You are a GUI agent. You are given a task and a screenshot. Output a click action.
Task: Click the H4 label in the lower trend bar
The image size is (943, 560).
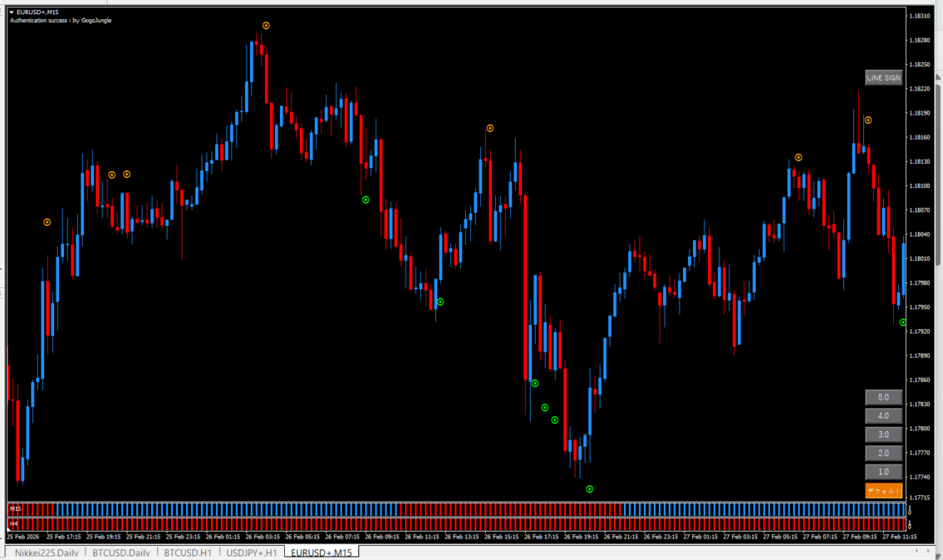point(14,524)
